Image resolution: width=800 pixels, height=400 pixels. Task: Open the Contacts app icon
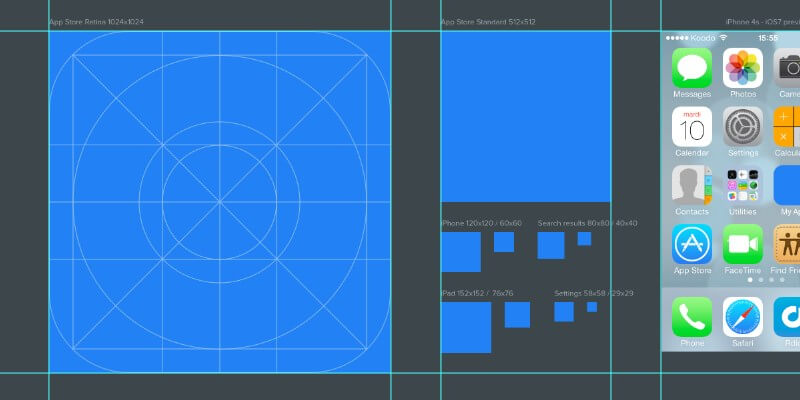pyautogui.click(x=692, y=185)
